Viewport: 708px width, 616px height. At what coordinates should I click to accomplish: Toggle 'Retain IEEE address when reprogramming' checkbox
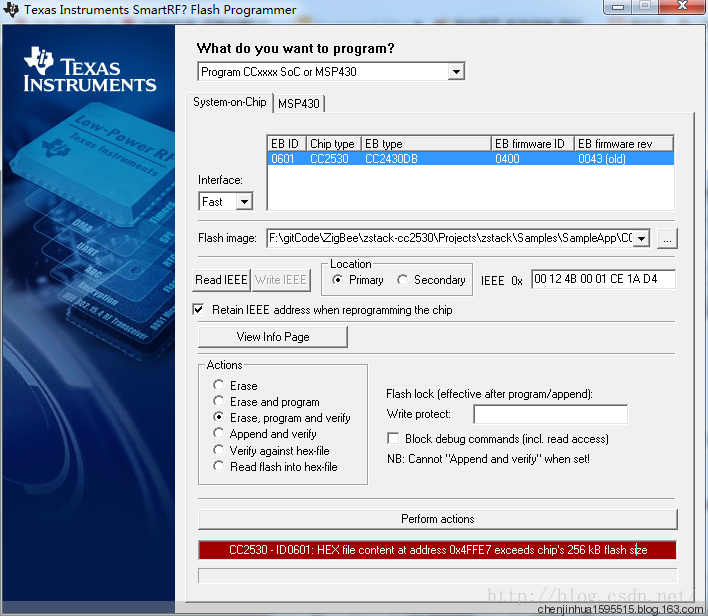(x=198, y=309)
